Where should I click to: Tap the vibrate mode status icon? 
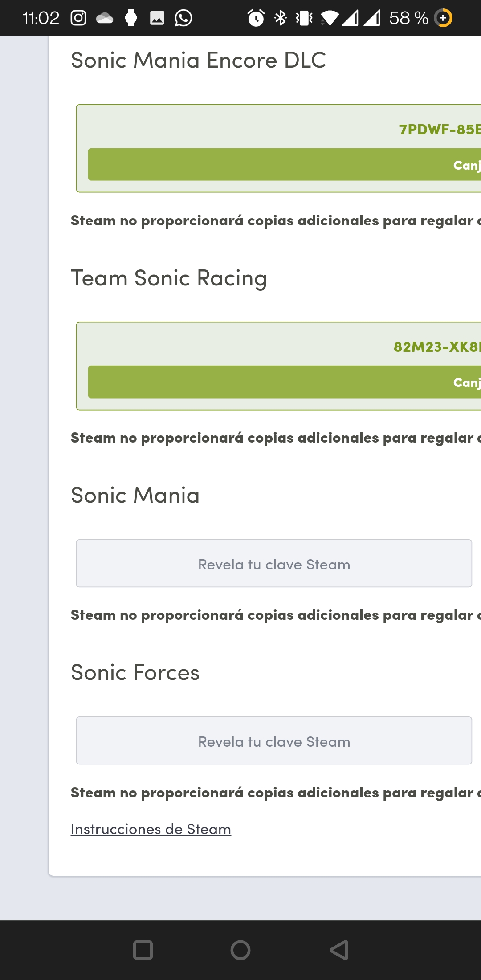pos(304,18)
